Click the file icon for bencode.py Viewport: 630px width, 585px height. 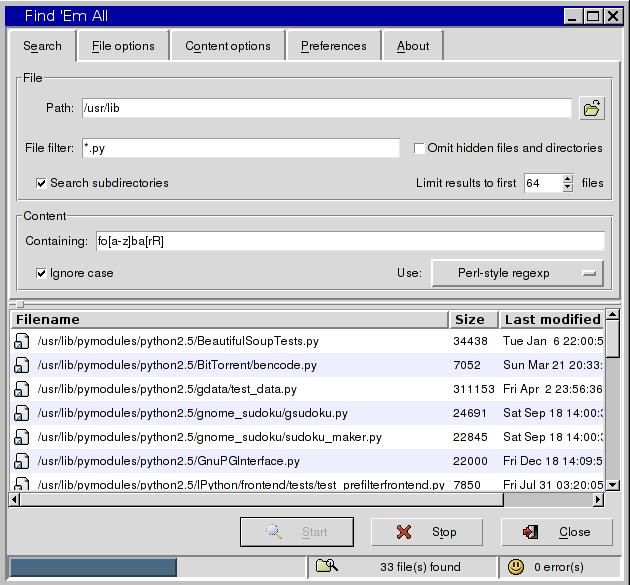tap(22, 365)
